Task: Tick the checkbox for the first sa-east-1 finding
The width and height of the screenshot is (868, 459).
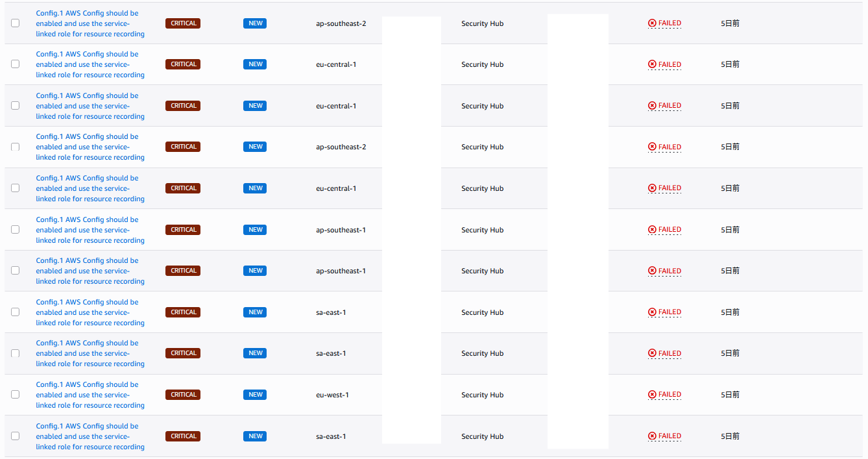Action: pos(16,312)
